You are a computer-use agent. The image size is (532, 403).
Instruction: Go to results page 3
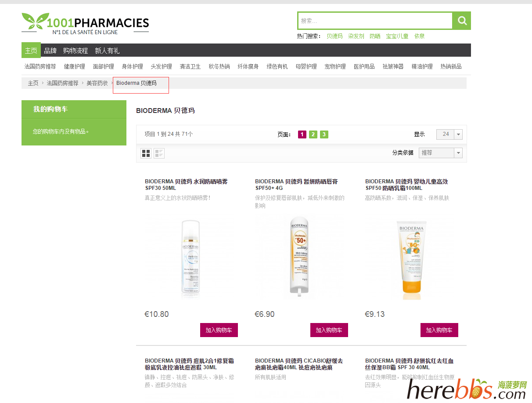pyautogui.click(x=324, y=134)
